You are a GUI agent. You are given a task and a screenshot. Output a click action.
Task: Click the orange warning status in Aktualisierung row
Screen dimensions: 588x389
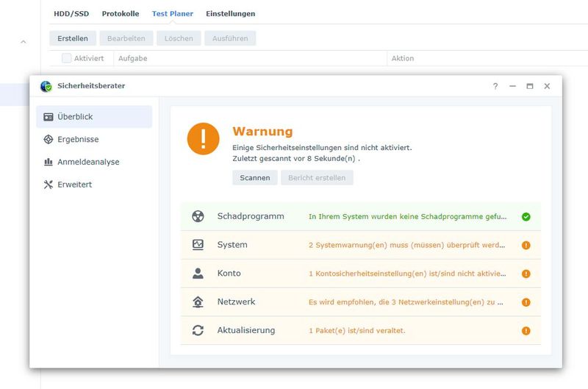pyautogui.click(x=526, y=331)
